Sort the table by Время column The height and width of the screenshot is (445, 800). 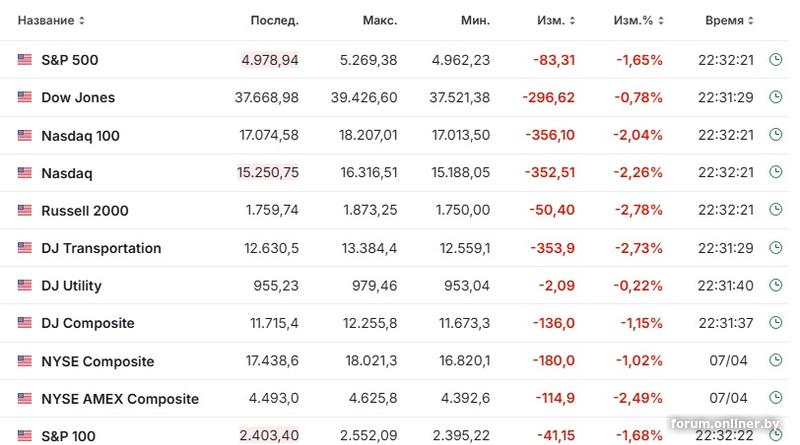point(729,20)
